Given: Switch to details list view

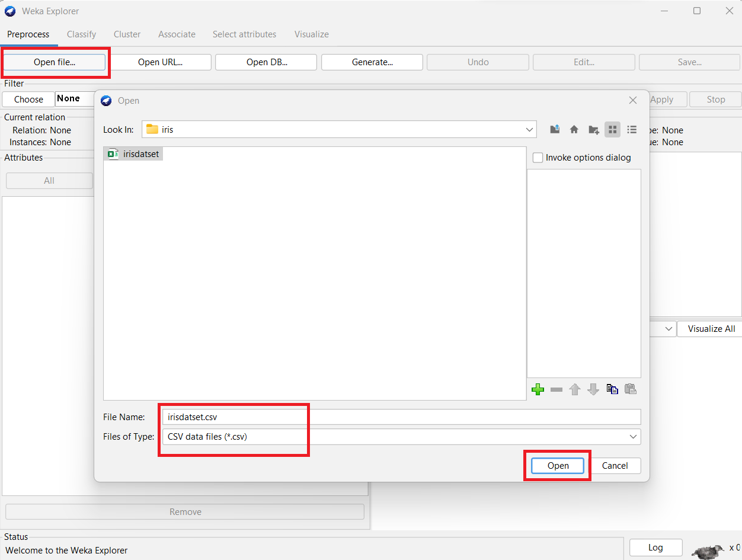Looking at the screenshot, I should [632, 129].
